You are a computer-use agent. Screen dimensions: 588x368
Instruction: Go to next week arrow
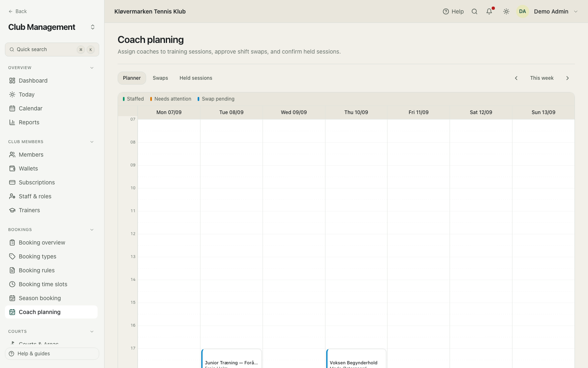pyautogui.click(x=567, y=78)
